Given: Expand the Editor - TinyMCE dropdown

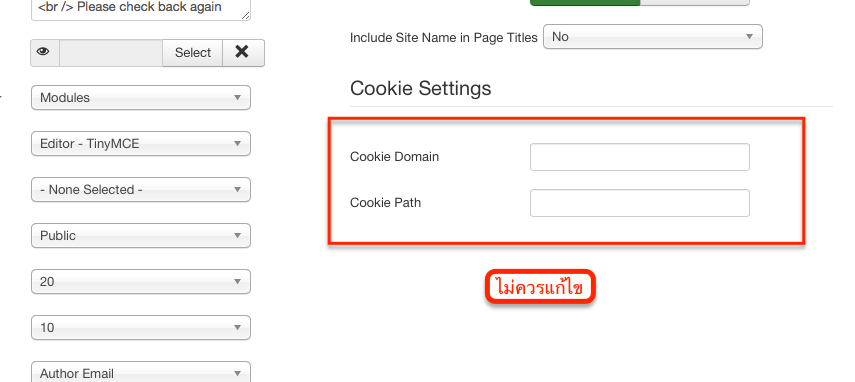Looking at the screenshot, I should 141,144.
